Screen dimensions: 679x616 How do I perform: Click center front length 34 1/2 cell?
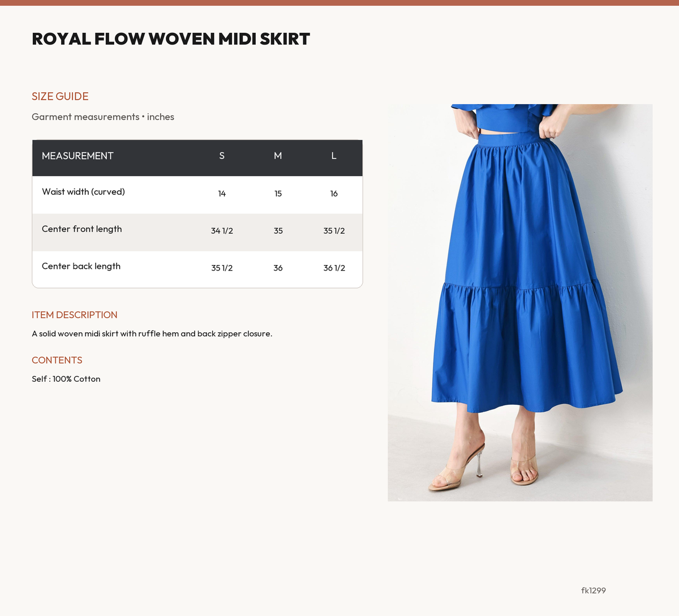tap(222, 231)
